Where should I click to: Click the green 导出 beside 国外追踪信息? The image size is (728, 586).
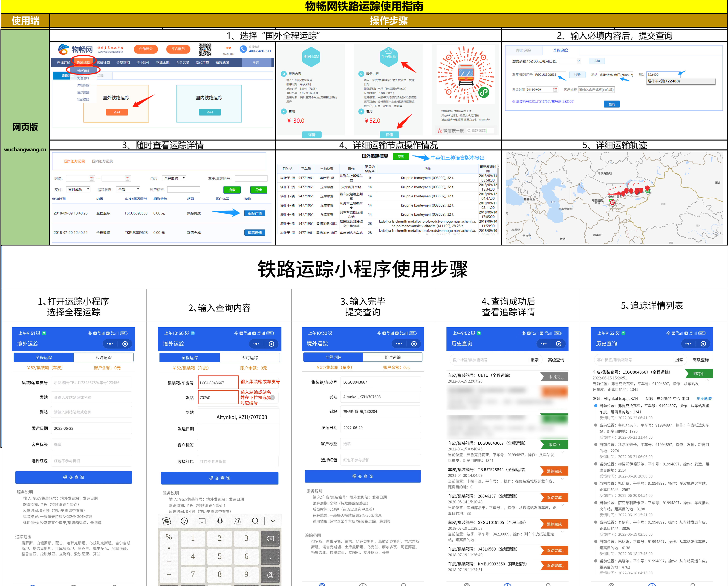coord(401,156)
